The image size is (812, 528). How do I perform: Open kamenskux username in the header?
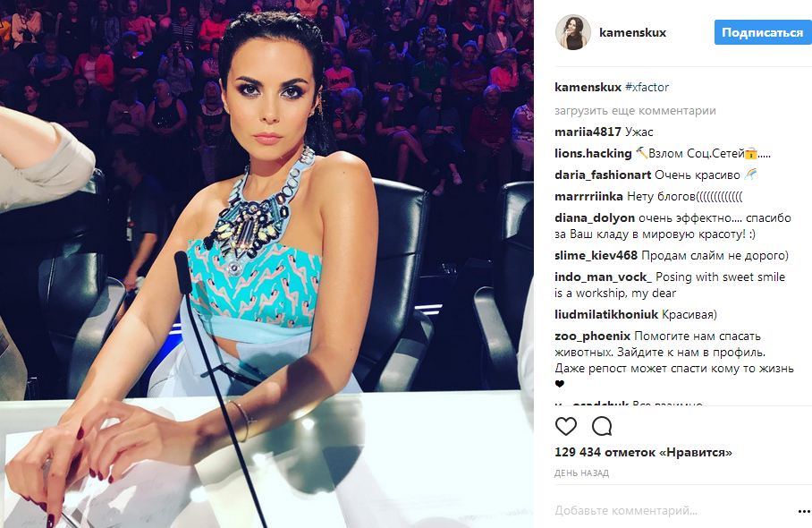point(632,32)
